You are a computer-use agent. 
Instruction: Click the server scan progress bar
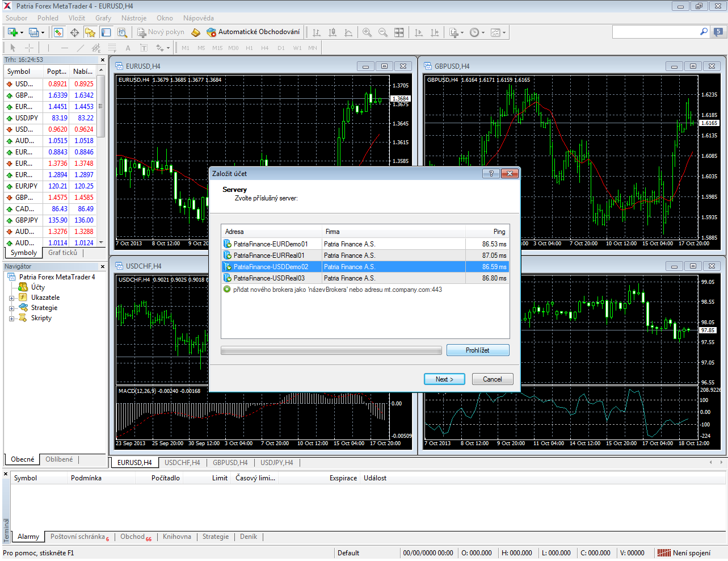coord(331,351)
